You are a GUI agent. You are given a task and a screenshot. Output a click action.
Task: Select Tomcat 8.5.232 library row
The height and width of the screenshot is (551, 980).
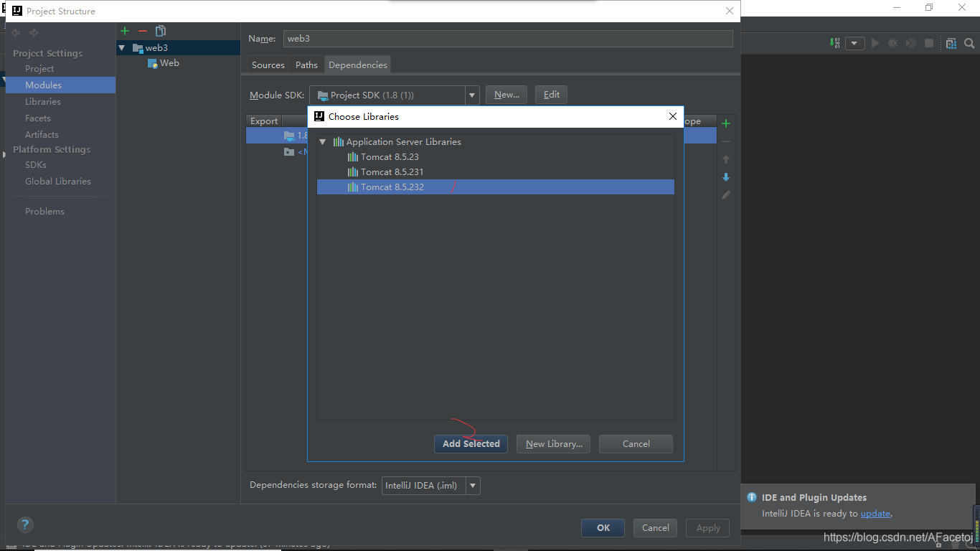point(496,187)
